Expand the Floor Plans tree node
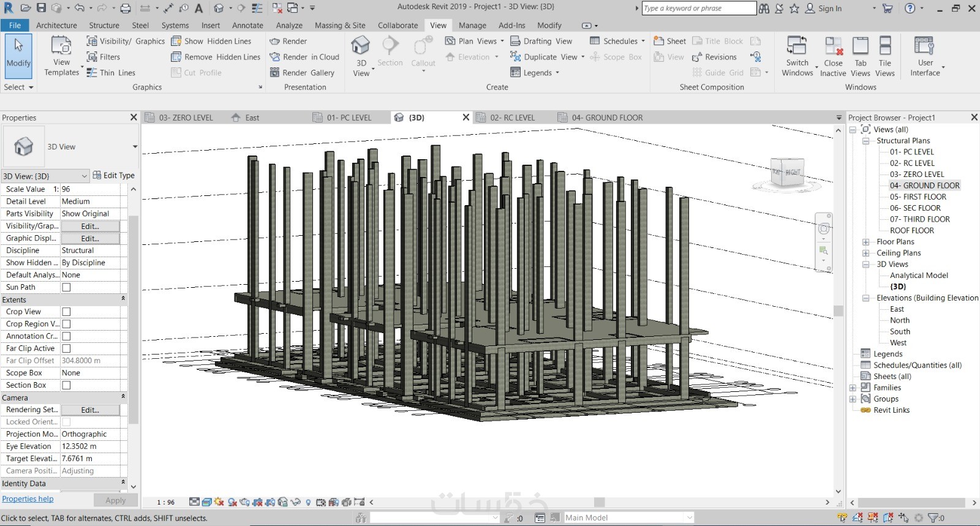 (x=865, y=242)
